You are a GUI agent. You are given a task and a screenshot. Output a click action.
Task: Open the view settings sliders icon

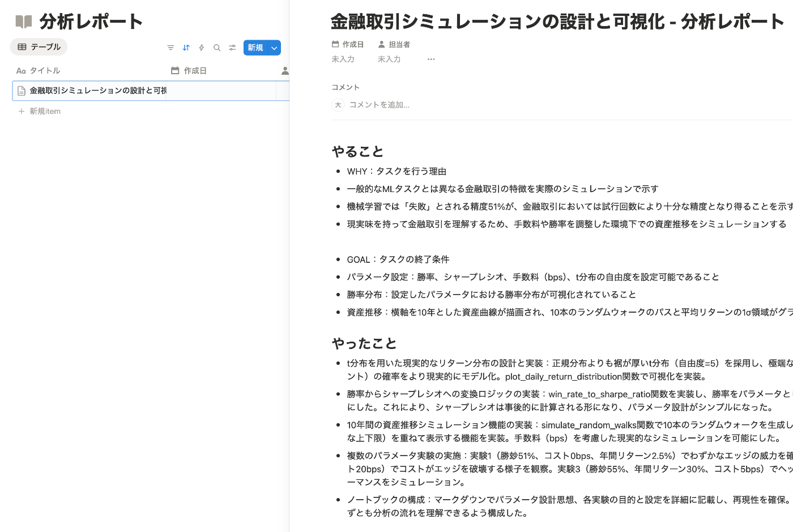point(232,48)
